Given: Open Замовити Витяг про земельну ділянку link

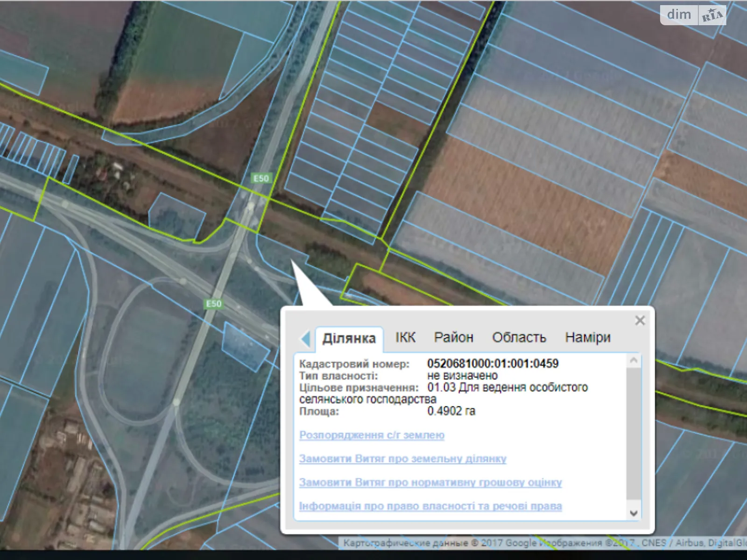Looking at the screenshot, I should click(402, 459).
